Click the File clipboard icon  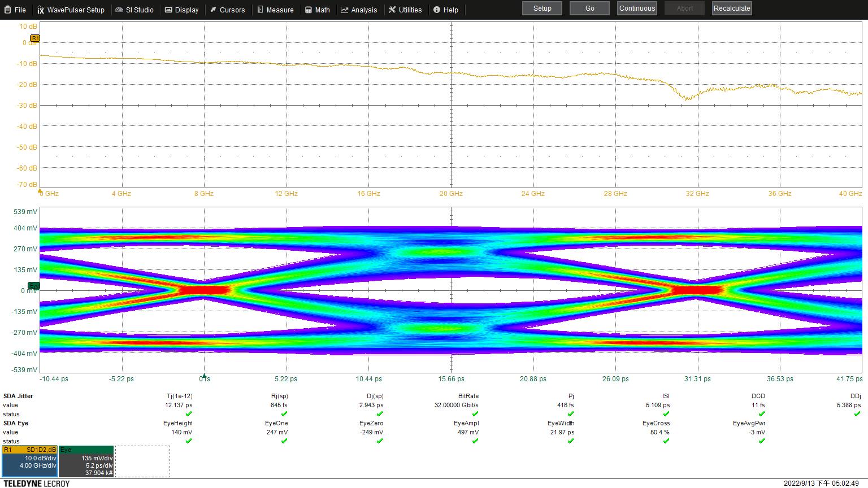pos(7,10)
